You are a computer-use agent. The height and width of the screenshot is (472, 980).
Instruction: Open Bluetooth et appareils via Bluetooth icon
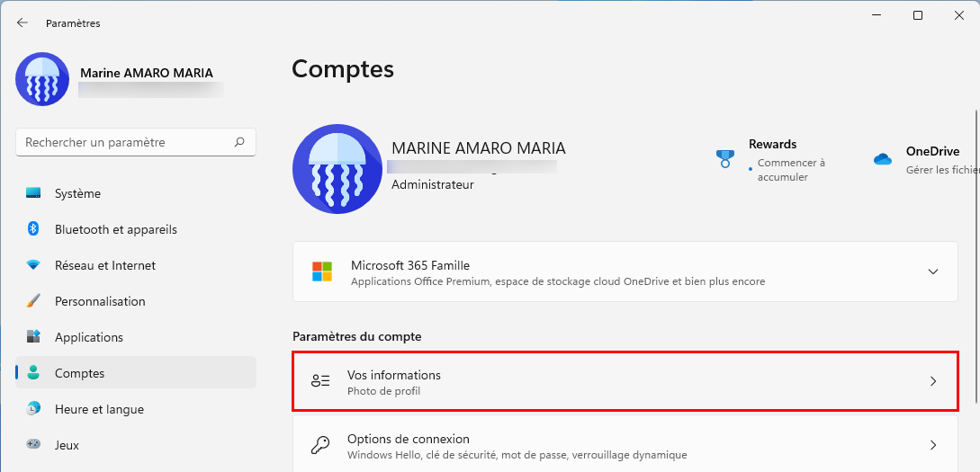33,229
